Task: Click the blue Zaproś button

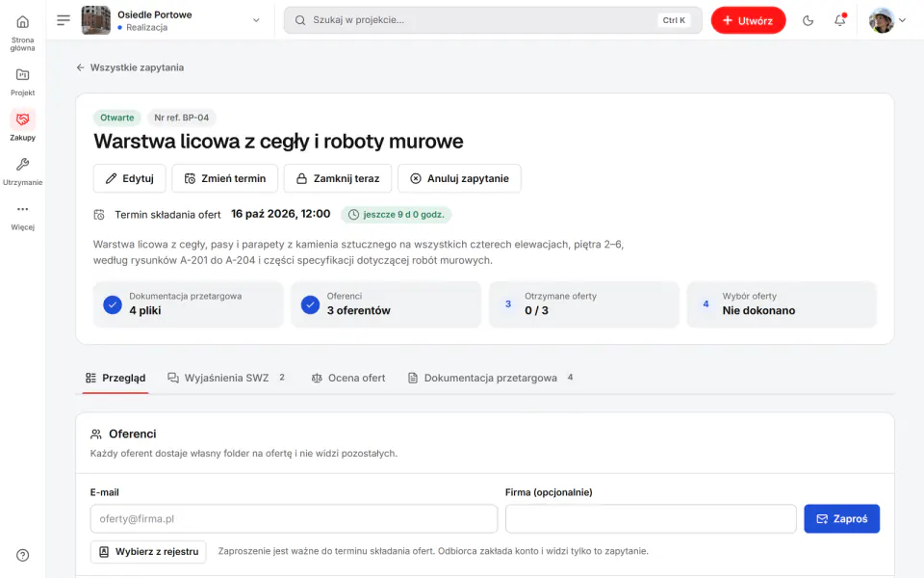Action: coord(841,518)
